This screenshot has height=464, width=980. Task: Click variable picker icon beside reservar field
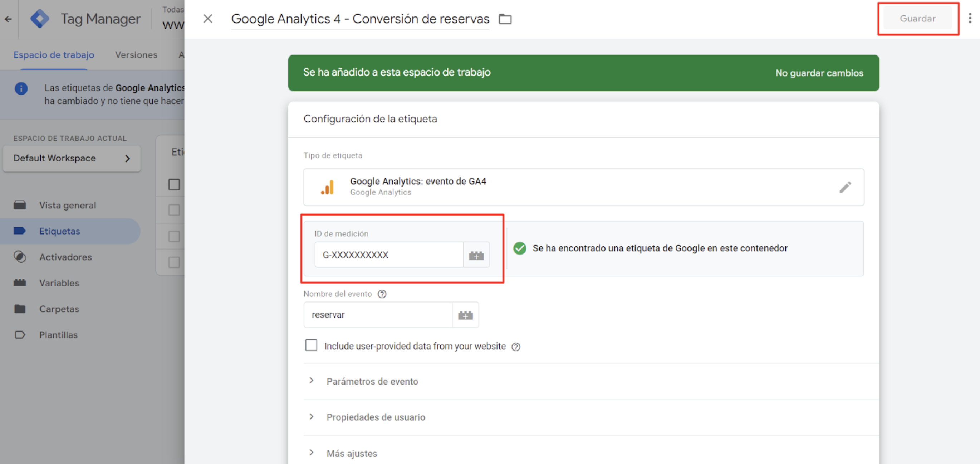click(465, 315)
